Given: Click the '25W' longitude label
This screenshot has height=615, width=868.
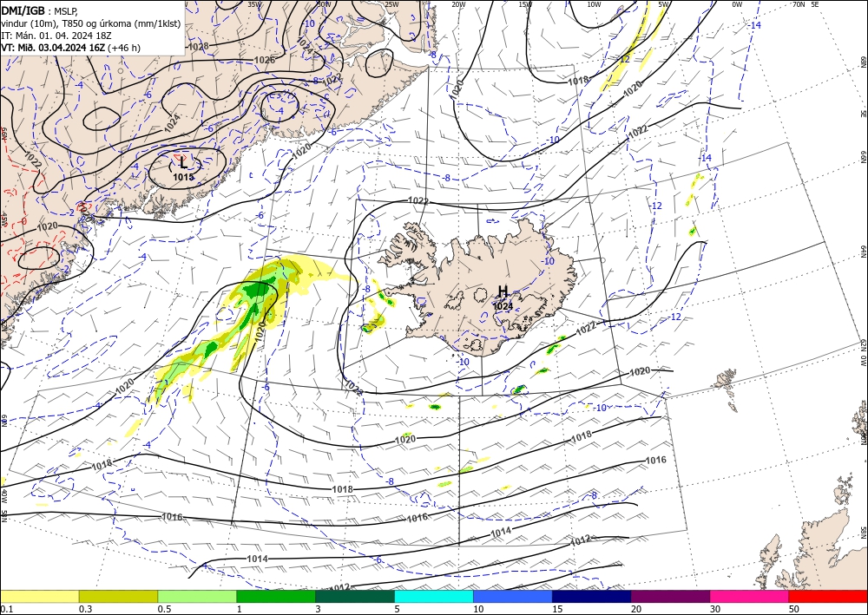Looking at the screenshot, I should coord(391,4).
